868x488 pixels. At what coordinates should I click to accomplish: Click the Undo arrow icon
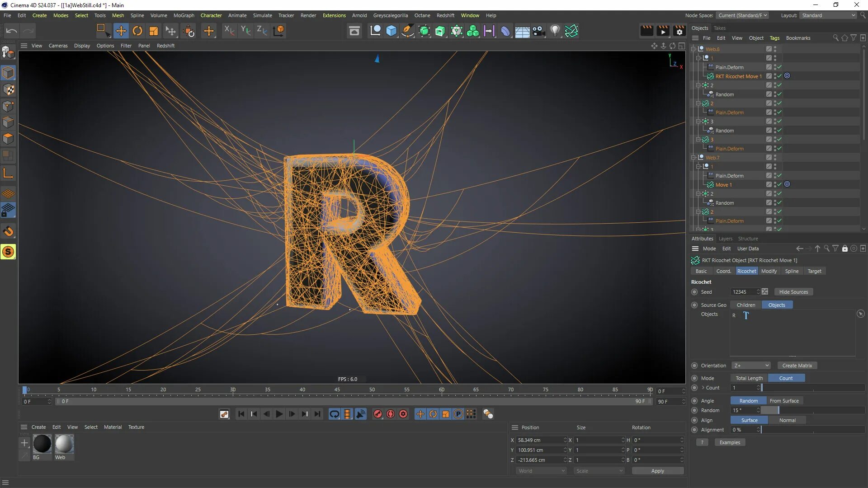tap(12, 31)
